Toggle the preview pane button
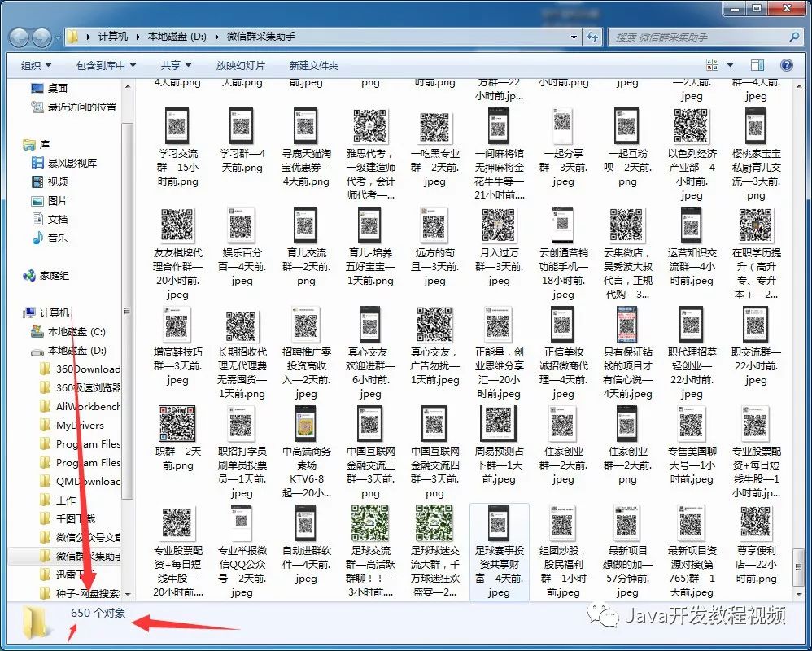 (x=757, y=65)
